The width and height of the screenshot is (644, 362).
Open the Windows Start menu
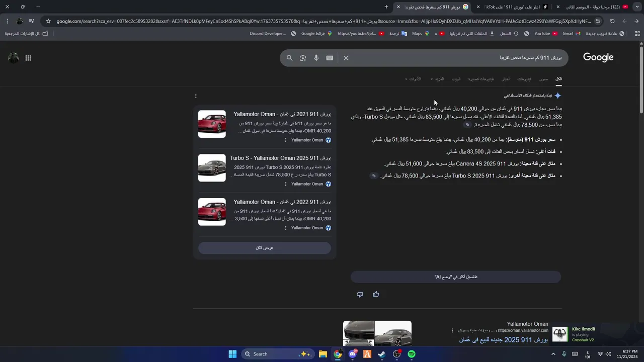tap(232, 354)
